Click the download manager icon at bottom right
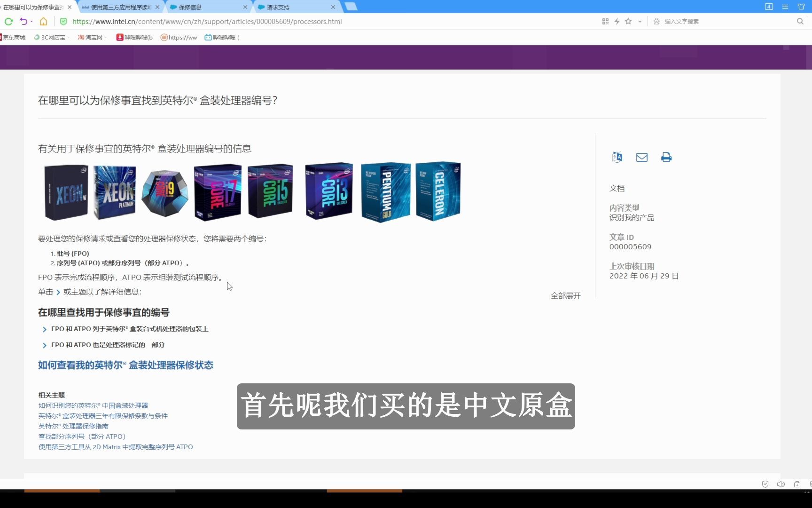The image size is (812, 508). coord(797,484)
